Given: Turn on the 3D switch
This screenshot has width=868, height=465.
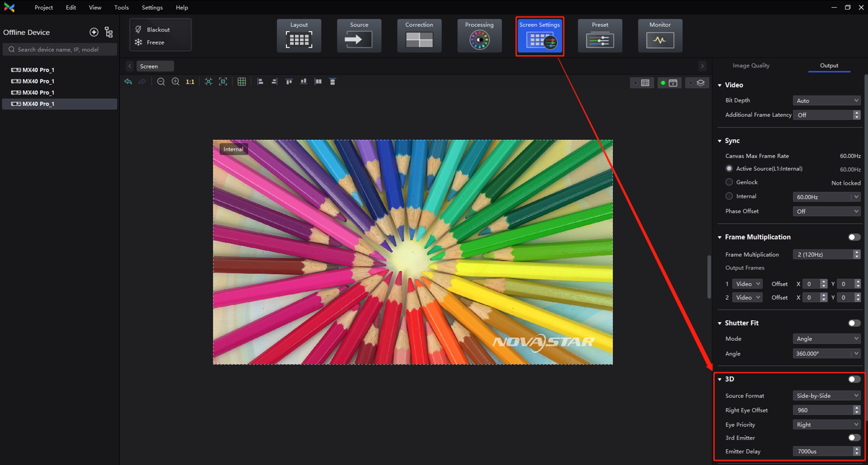Looking at the screenshot, I should click(854, 380).
